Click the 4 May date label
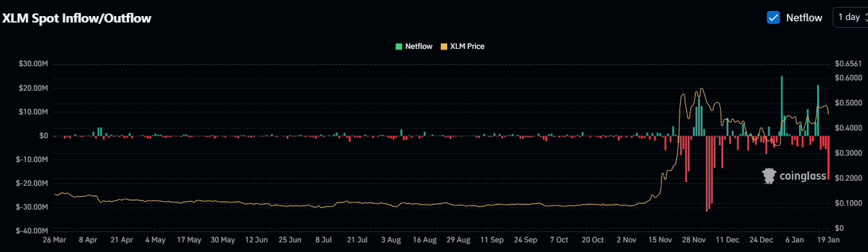 pos(156,240)
